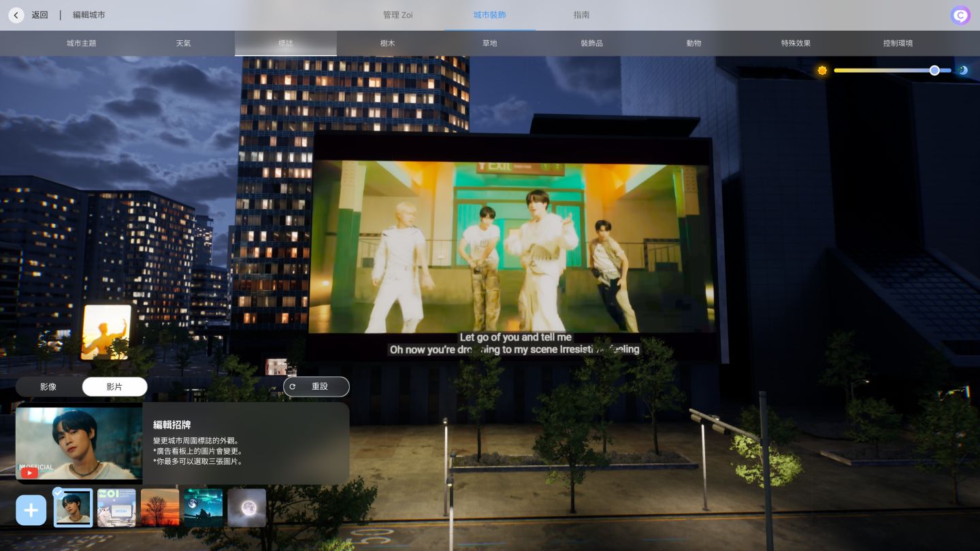Switch to 影像 (image) mode
Image resolution: width=980 pixels, height=551 pixels.
48,386
